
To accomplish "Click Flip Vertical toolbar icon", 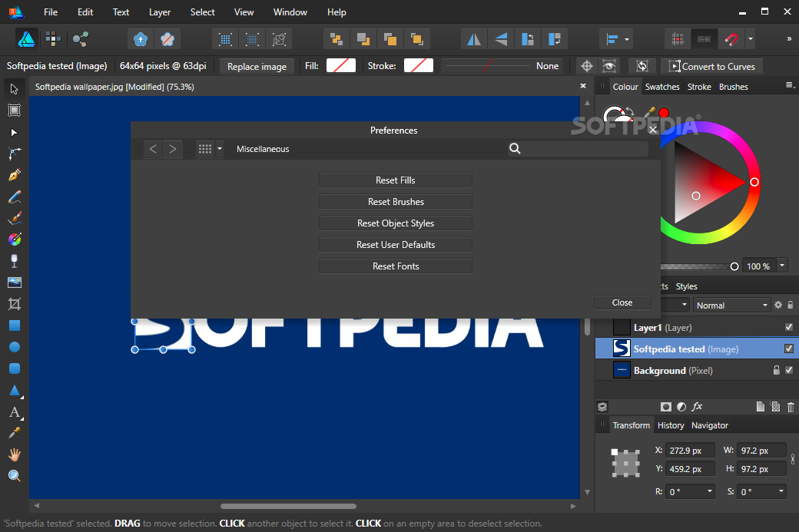I will [501, 39].
